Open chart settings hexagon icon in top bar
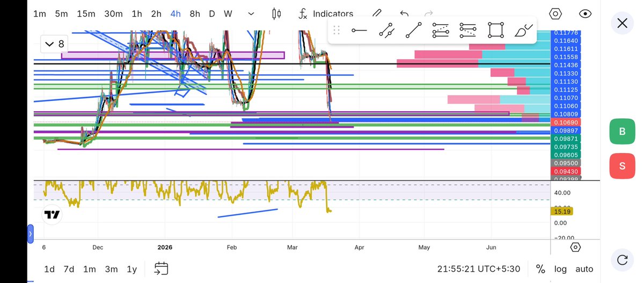Image resolution: width=644 pixels, height=283 pixels. 555,14
